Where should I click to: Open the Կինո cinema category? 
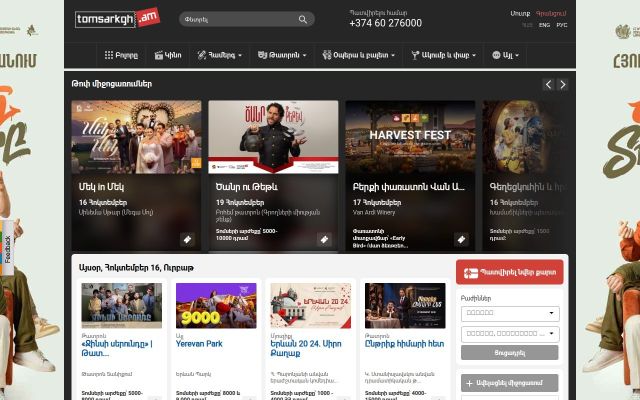click(x=168, y=55)
